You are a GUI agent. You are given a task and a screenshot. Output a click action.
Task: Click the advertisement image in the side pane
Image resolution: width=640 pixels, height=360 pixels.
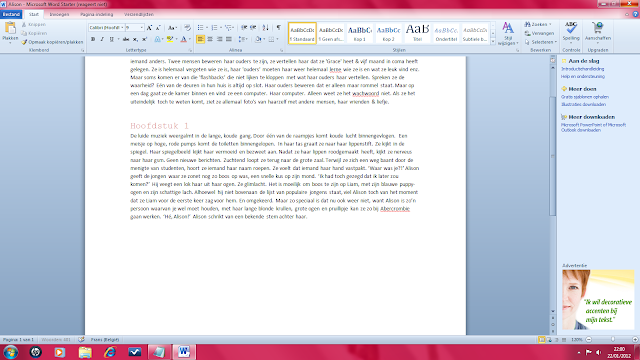tap(598, 300)
